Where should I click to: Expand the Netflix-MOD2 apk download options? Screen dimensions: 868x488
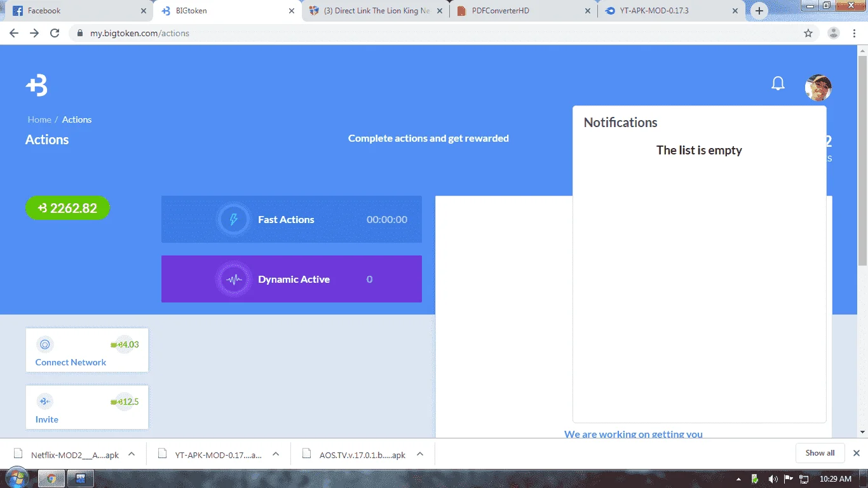tap(132, 454)
